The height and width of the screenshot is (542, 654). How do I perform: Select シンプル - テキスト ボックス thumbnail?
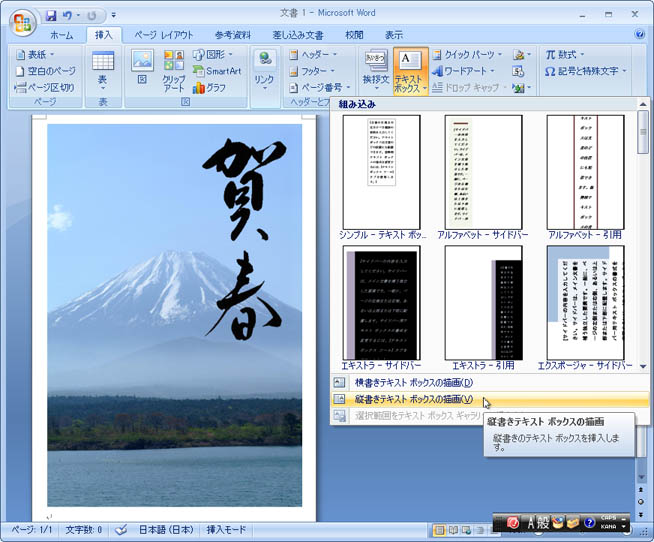(381, 172)
